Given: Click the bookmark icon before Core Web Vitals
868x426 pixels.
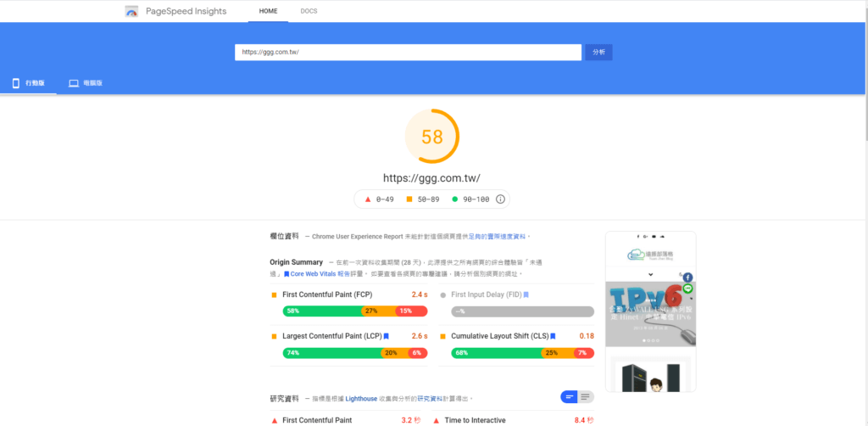Looking at the screenshot, I should coord(287,274).
